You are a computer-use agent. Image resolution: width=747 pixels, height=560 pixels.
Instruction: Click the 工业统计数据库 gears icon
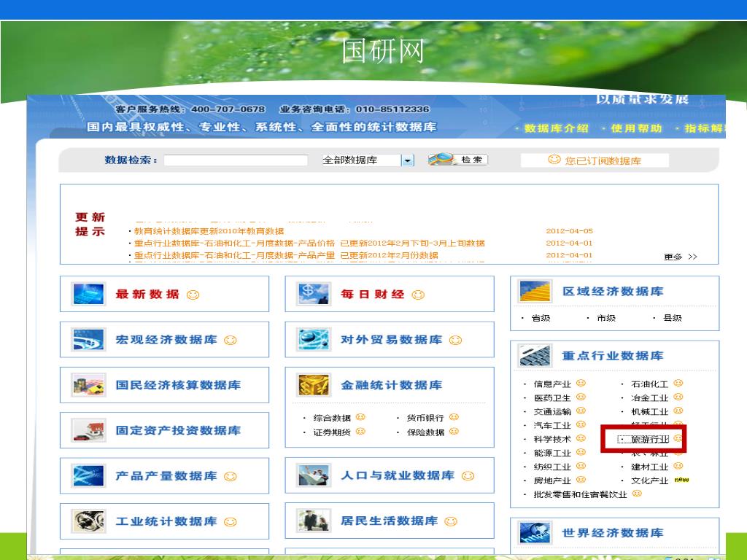pyautogui.click(x=88, y=521)
